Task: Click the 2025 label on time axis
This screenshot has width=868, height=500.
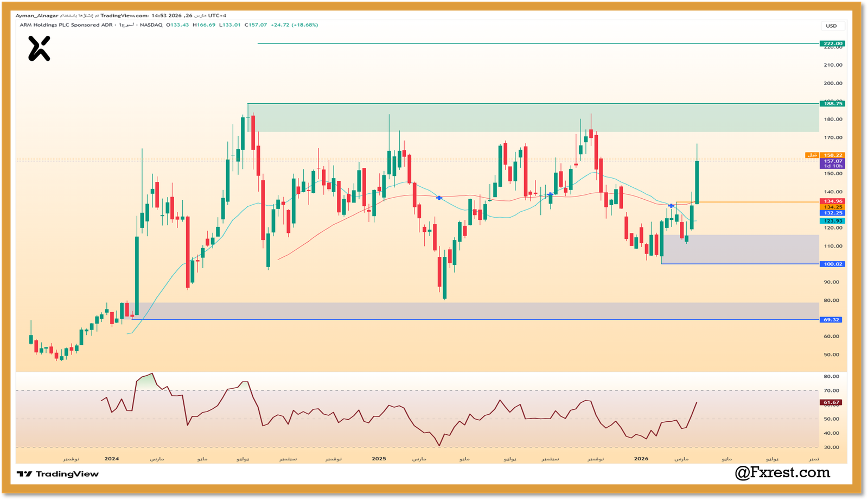Action: (x=379, y=459)
